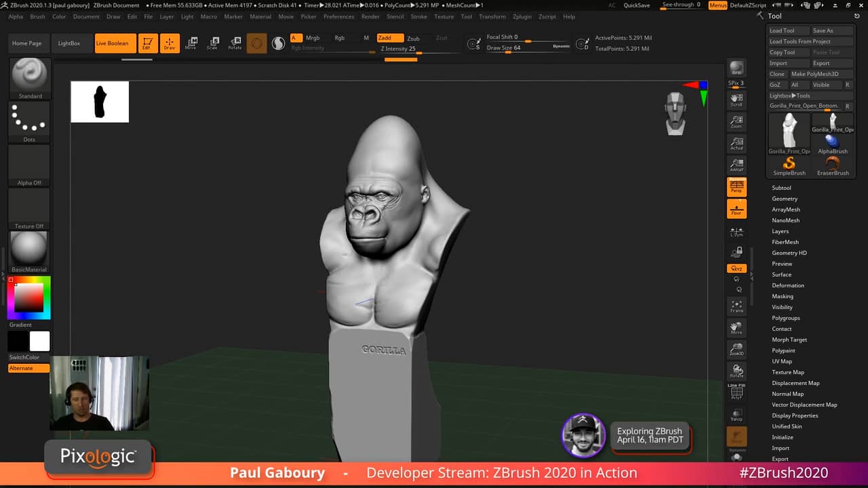Expand the Deformation subpalette
The width and height of the screenshot is (868, 488).
[788, 285]
